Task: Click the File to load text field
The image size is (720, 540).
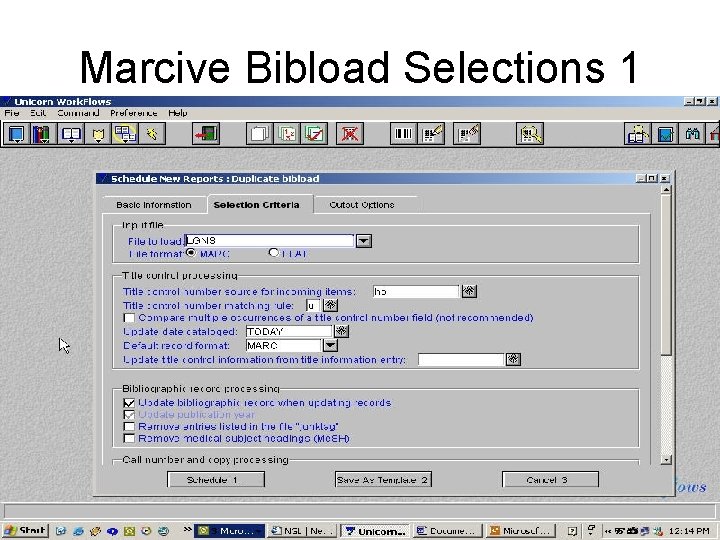Action: (270, 241)
